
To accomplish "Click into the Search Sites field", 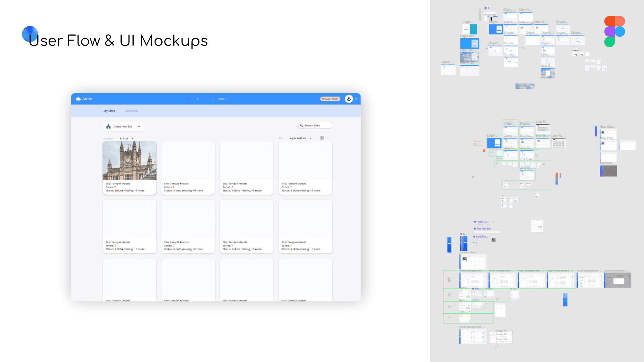I will tap(317, 125).
